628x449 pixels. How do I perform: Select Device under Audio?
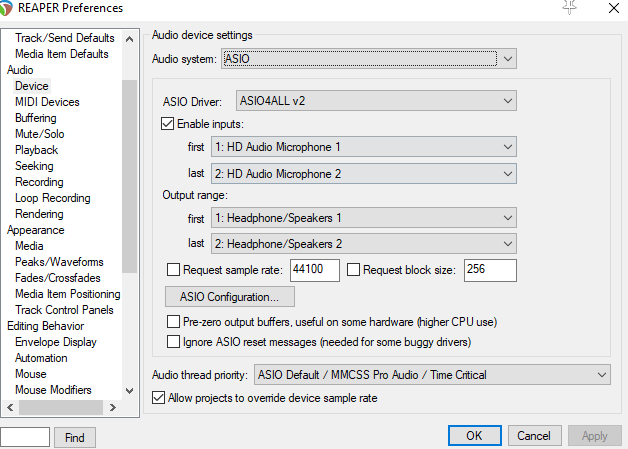click(32, 86)
